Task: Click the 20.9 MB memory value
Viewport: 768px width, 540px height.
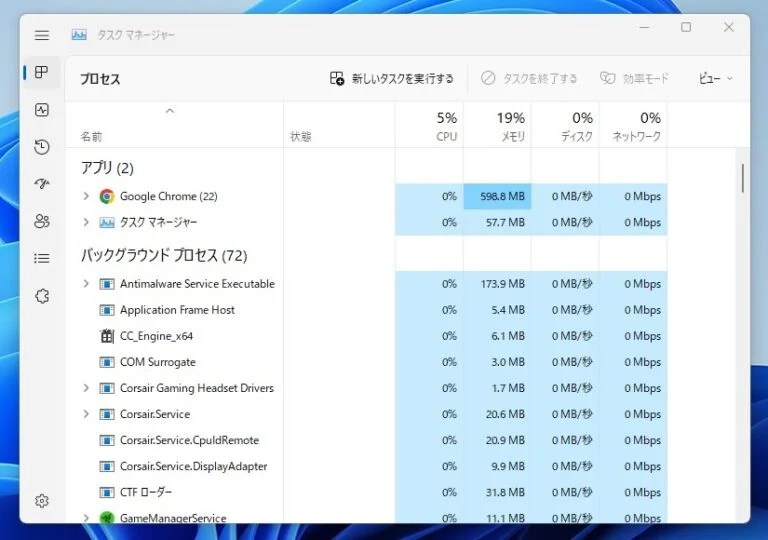Action: (x=505, y=440)
